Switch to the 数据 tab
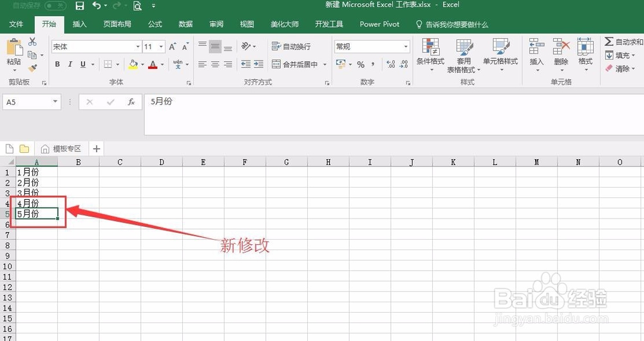The width and height of the screenshot is (644, 341). pyautogui.click(x=185, y=24)
